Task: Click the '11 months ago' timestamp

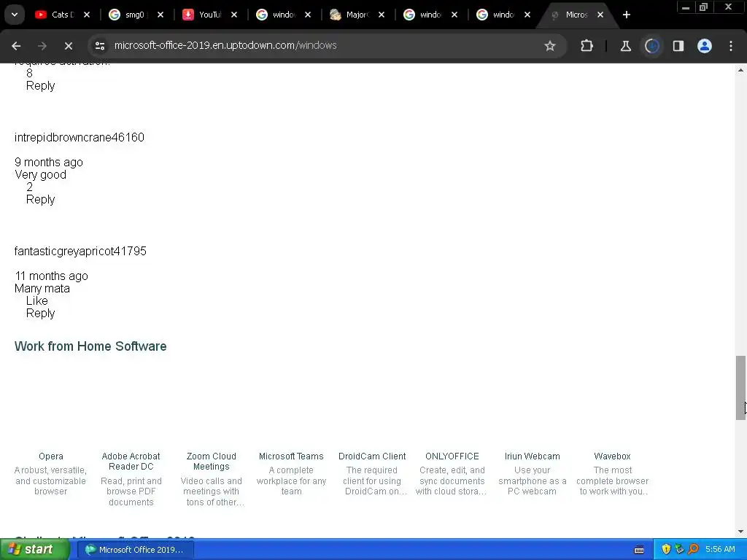Action: click(51, 276)
